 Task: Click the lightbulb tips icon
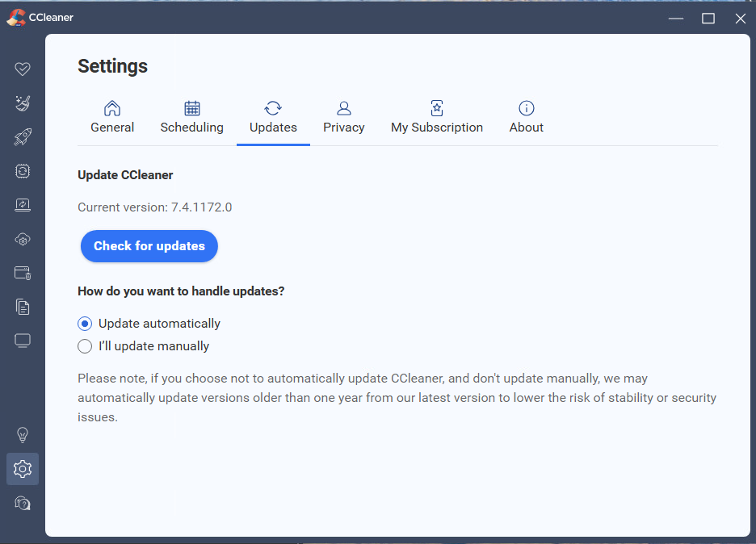click(23, 435)
